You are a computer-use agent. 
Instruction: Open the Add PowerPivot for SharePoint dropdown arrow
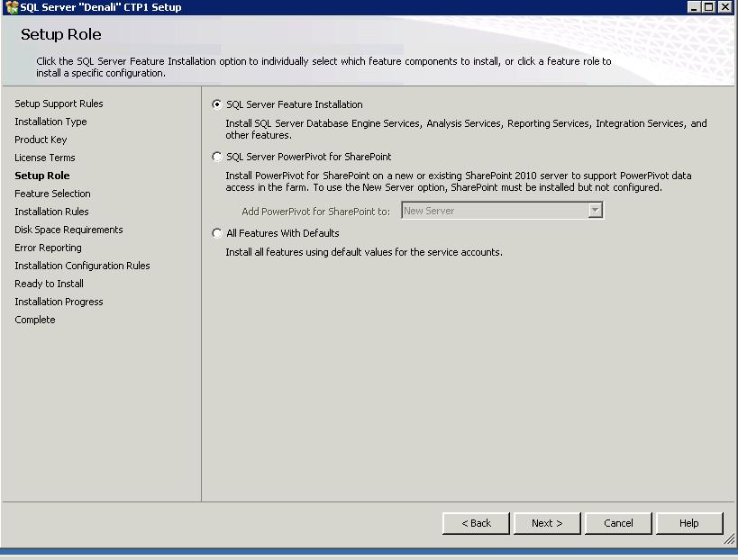pos(595,211)
